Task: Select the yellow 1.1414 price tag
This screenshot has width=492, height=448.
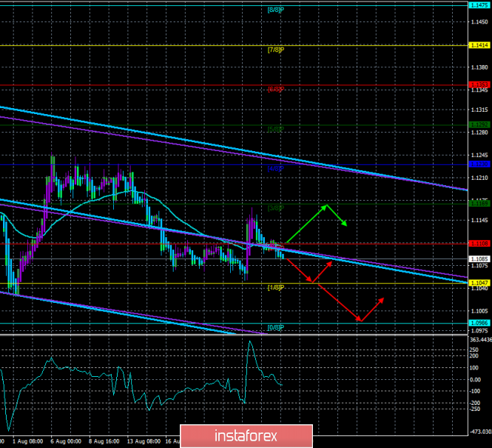Action: (x=478, y=46)
